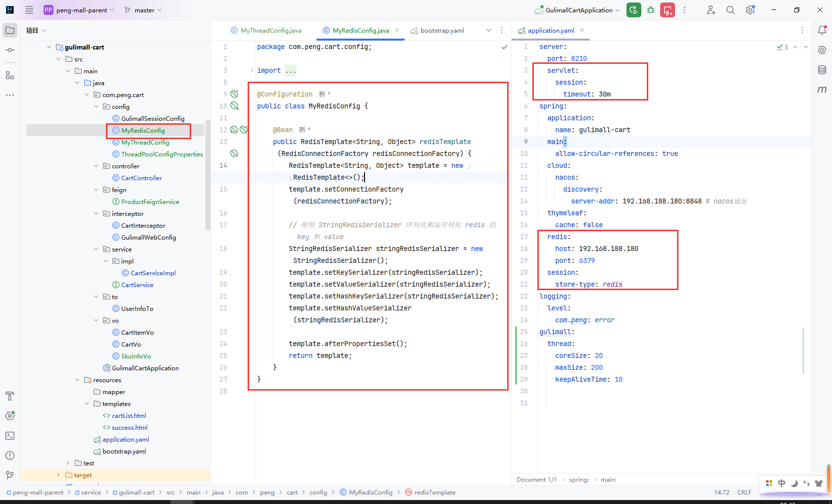Image resolution: width=832 pixels, height=504 pixels.
Task: Click the green inspection checkmark in Java editor
Action: pyautogui.click(x=504, y=47)
